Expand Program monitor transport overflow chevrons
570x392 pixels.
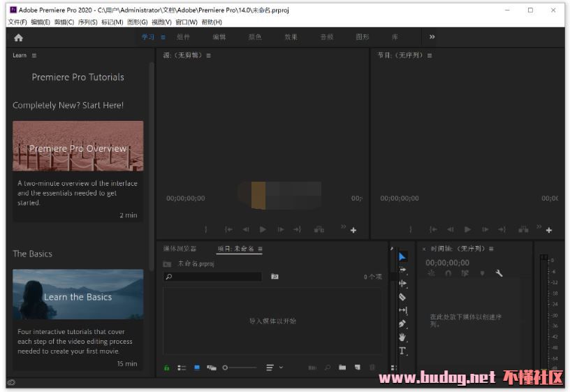[x=539, y=226]
